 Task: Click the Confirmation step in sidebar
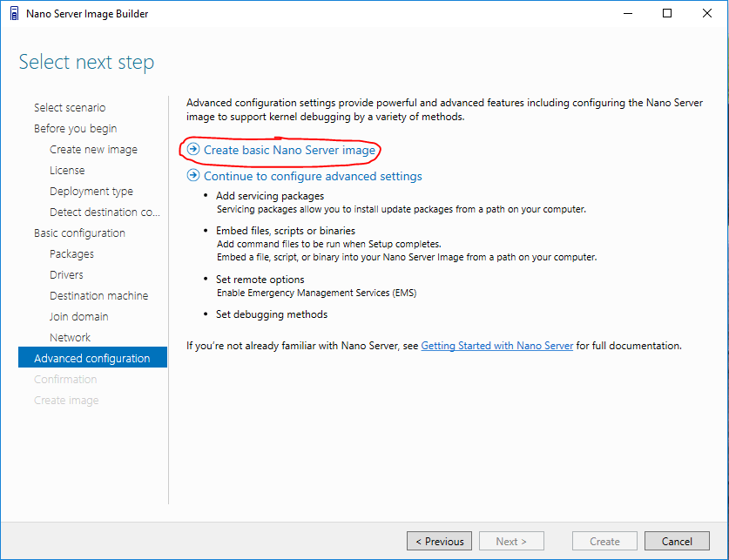[x=65, y=380]
